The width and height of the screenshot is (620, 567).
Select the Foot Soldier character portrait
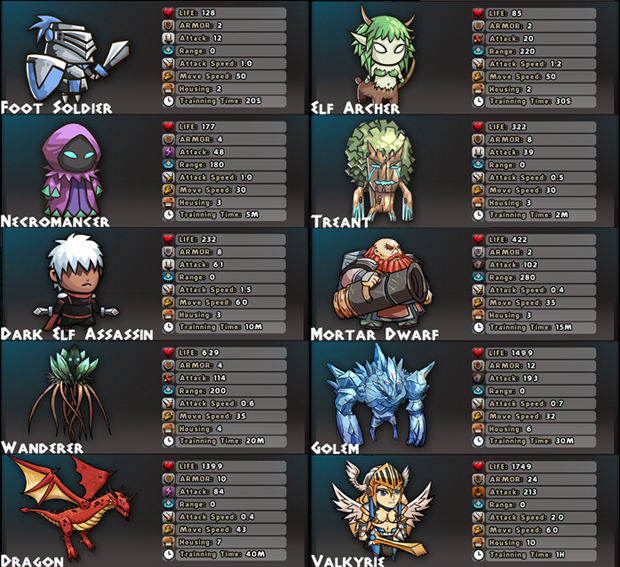coord(76,59)
